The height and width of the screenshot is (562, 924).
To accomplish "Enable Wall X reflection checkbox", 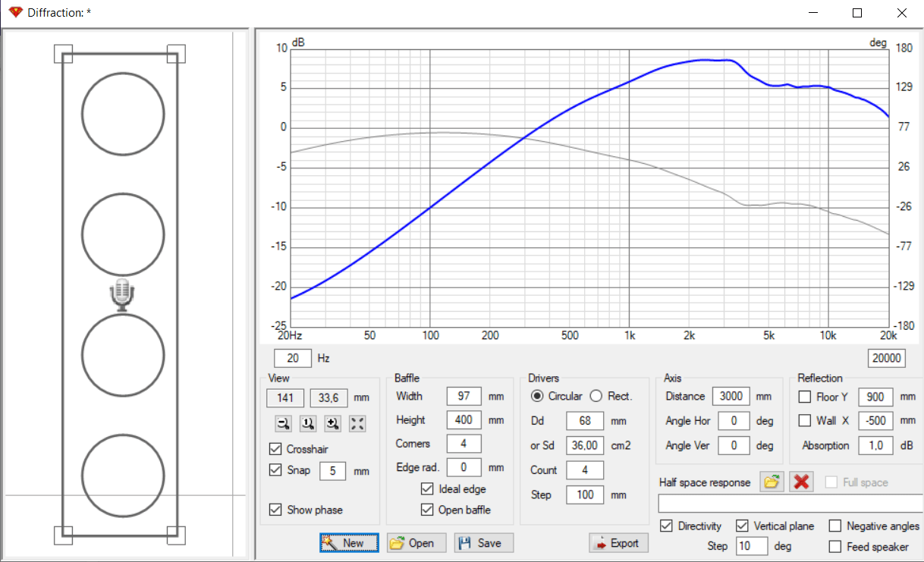I will (805, 421).
